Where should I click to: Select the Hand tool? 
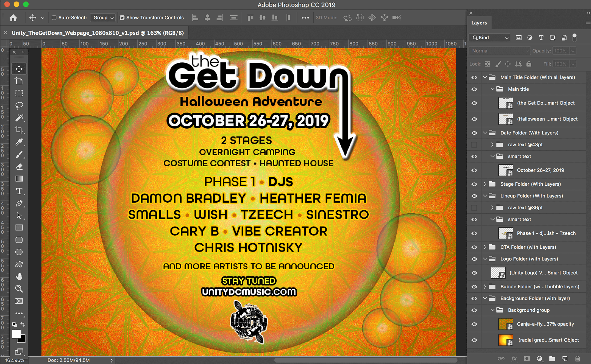(x=19, y=277)
